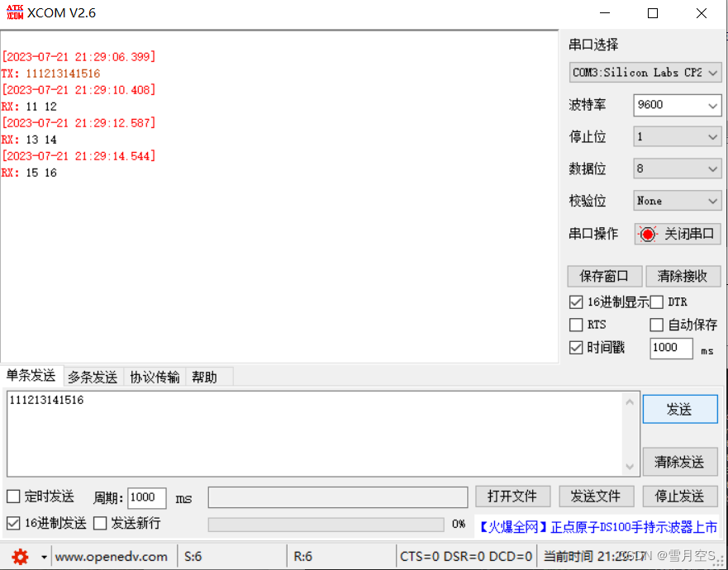Toggle the 16进制显示 checkbox
Image resolution: width=728 pixels, height=570 pixels.
point(576,302)
